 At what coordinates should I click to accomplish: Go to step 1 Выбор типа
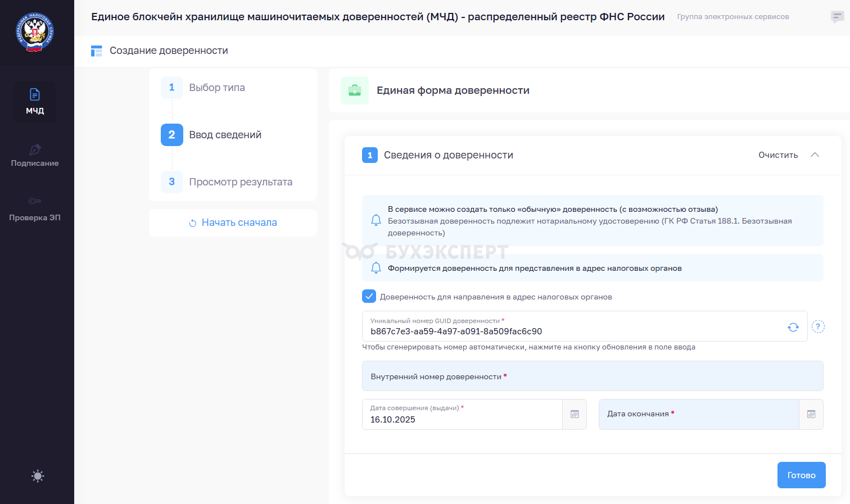pyautogui.click(x=203, y=88)
